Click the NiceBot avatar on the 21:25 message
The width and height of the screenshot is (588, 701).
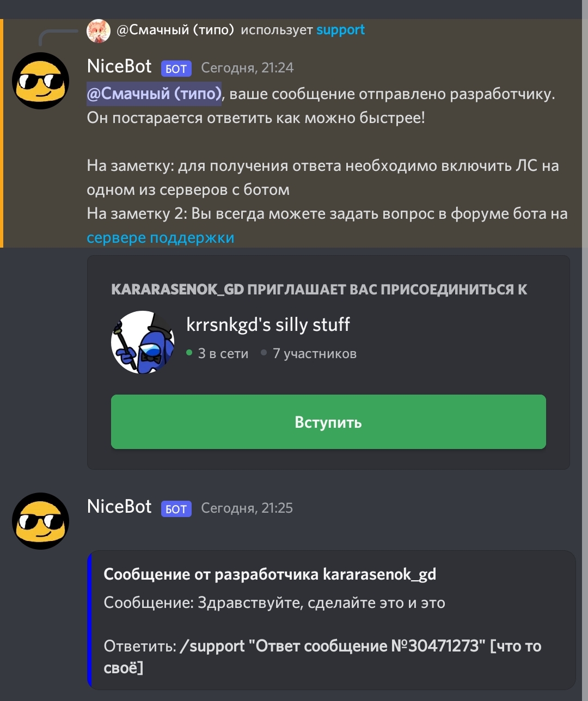point(41,521)
